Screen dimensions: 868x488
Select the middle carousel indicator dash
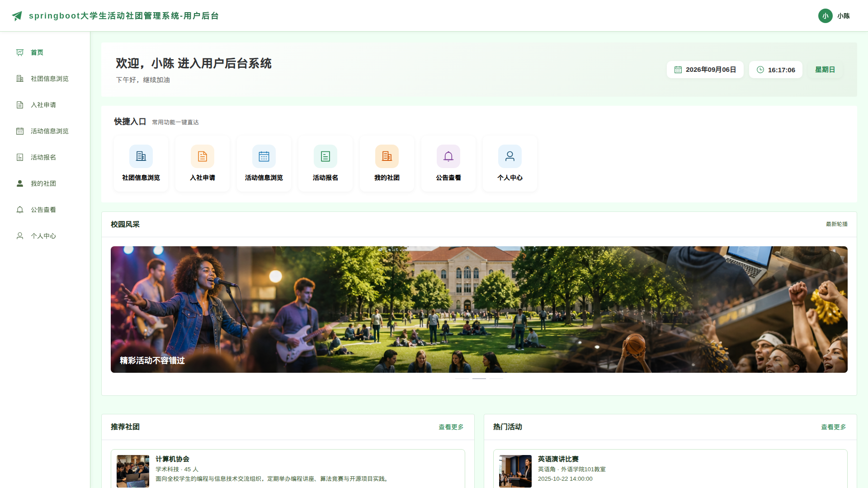click(x=479, y=378)
